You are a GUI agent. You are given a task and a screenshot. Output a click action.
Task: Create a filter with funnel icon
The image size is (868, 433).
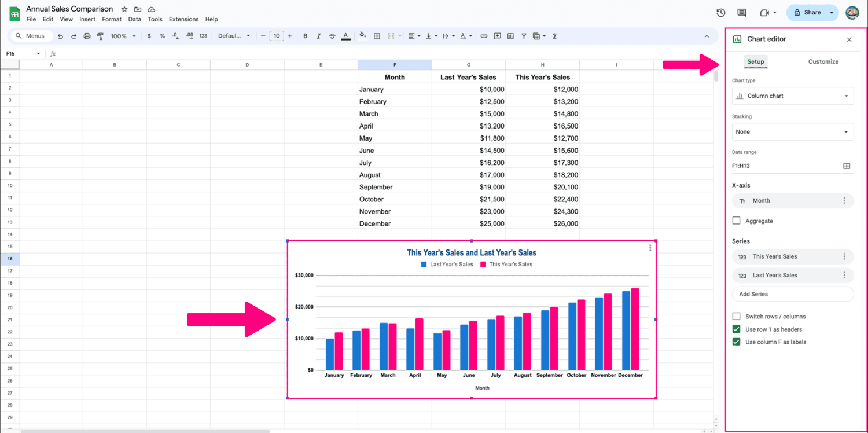click(524, 36)
